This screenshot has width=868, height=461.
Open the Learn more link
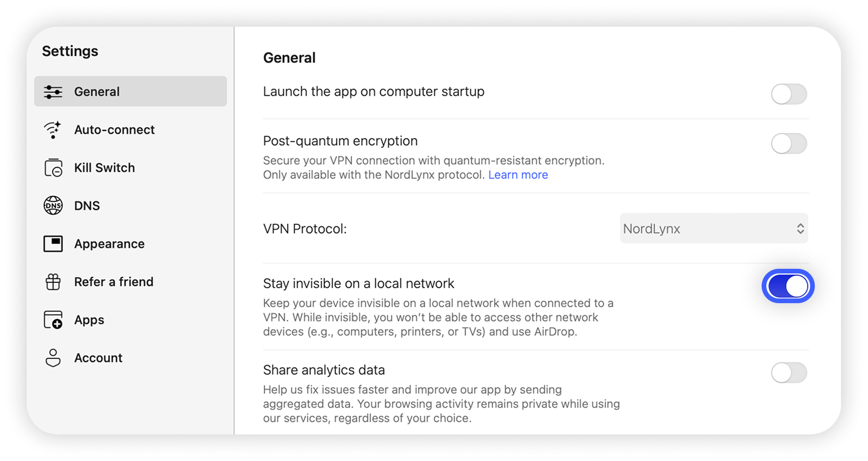point(518,175)
